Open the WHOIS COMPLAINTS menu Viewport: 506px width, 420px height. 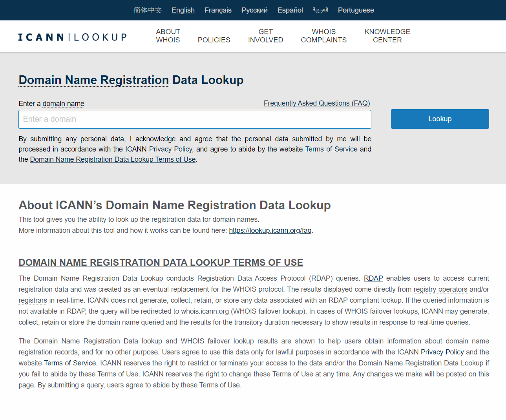click(324, 36)
